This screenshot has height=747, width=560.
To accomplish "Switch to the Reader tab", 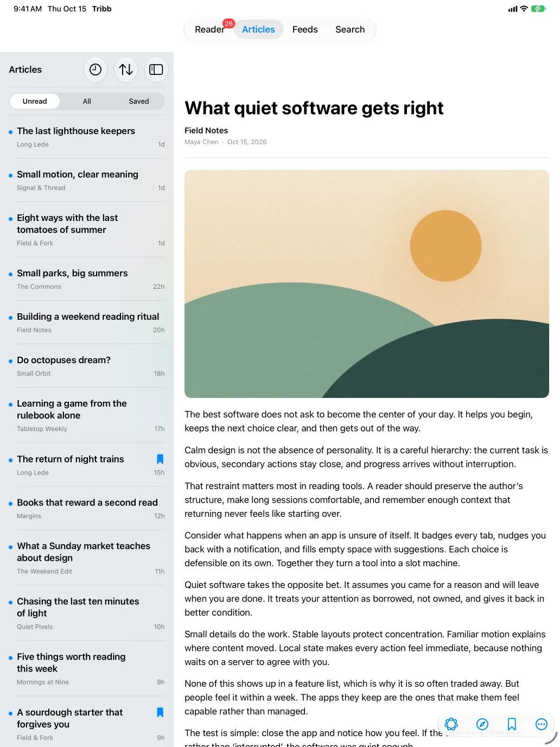I will (x=209, y=29).
